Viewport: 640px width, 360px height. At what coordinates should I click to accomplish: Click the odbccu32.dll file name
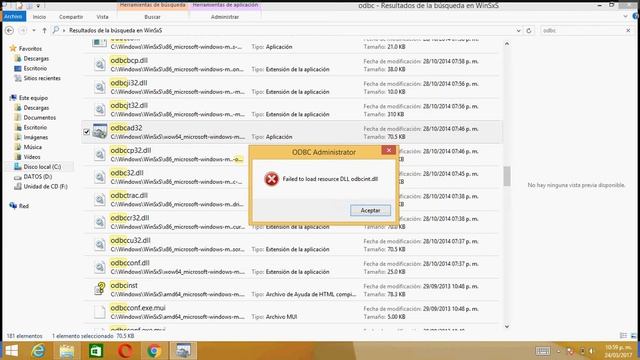pyautogui.click(x=130, y=240)
